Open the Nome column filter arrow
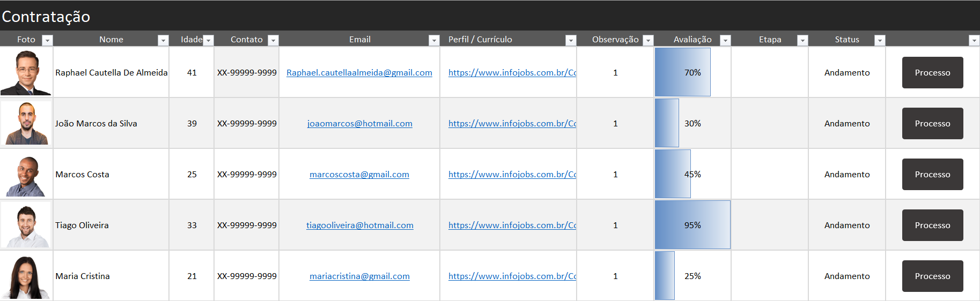980x301 pixels. point(163,40)
